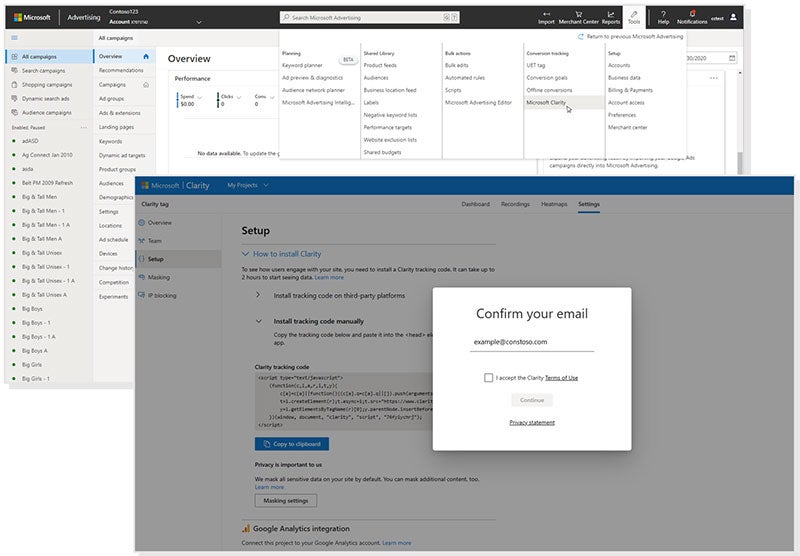Click the Audience campaigns icon

coord(14,112)
